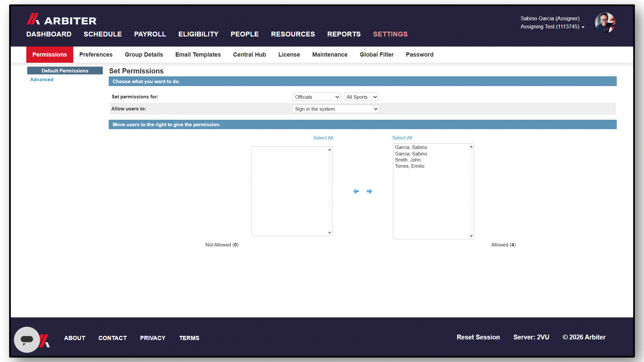Screen dimensions: 644x362
Task: Open the Eligibility menu
Action: (198, 34)
